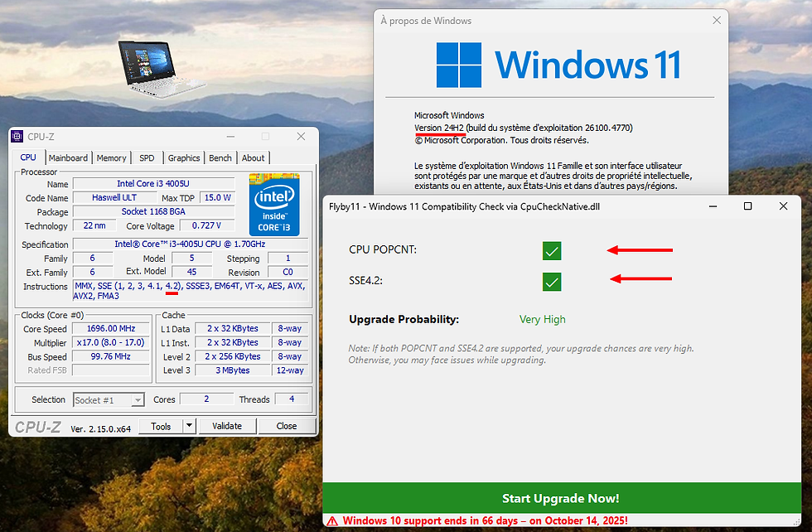Open the About tab in CPU-Z

click(254, 158)
